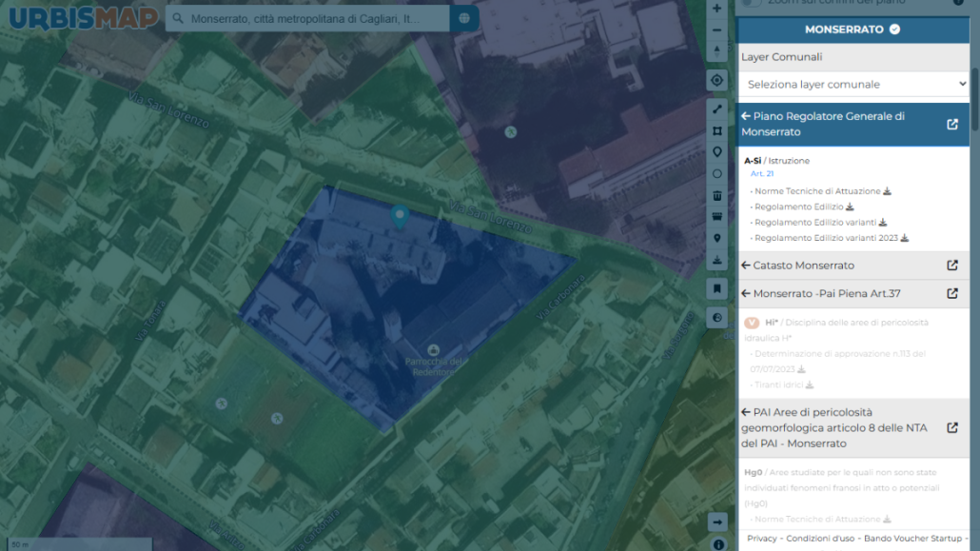Image resolution: width=980 pixels, height=551 pixels.
Task: Expand the Catasto Monserrato section
Action: click(x=746, y=266)
